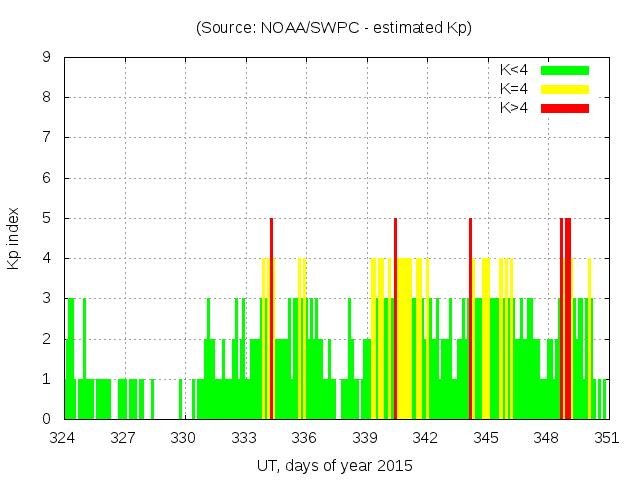The width and height of the screenshot is (640, 480).
Task: Click the x-axis tick label 330
Action: (184, 438)
